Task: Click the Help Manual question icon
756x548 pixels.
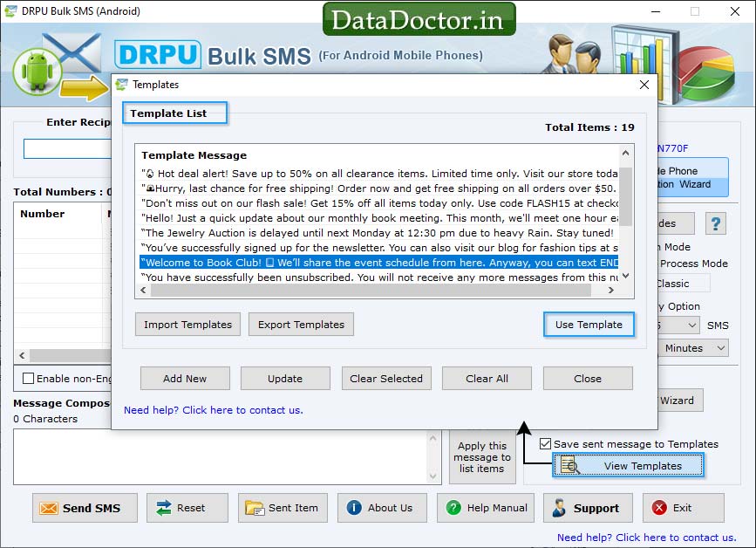Action: tap(453, 508)
